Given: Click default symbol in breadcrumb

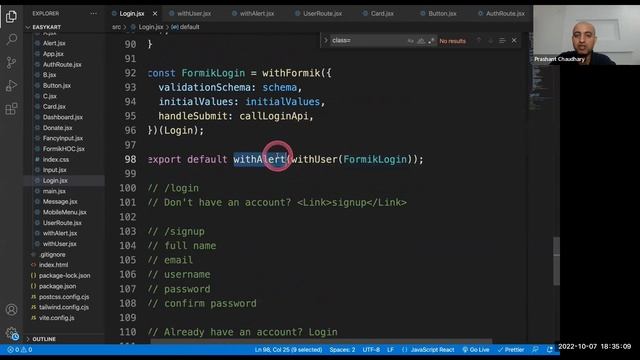Looking at the screenshot, I should coord(189,27).
